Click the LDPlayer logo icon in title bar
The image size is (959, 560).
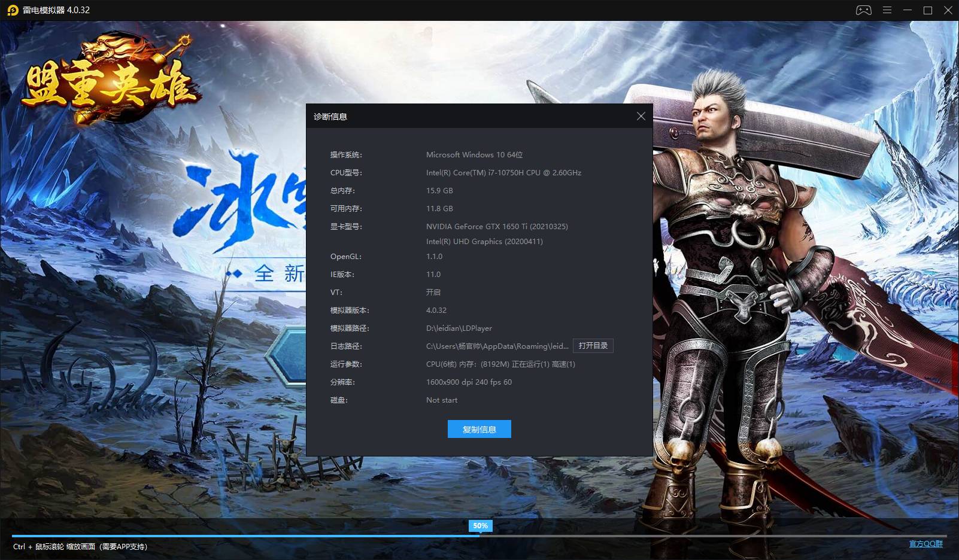pyautogui.click(x=12, y=10)
